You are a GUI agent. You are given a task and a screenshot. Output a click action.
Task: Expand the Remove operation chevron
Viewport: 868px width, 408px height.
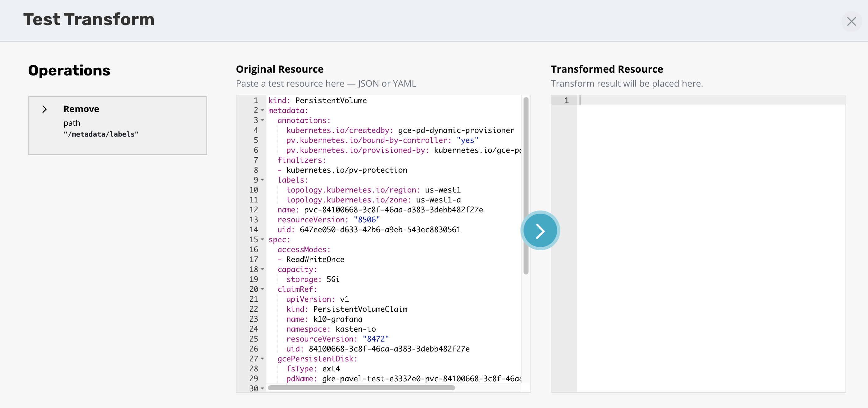[44, 109]
